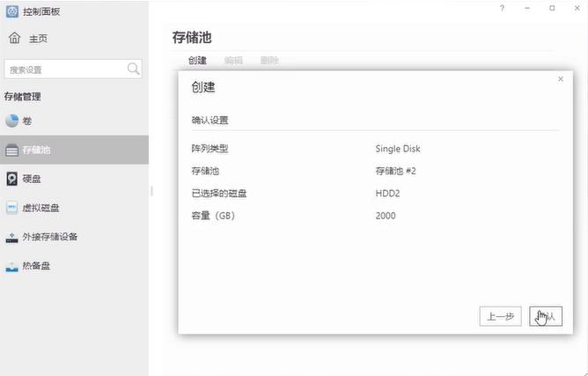Click the 删除 toolbar item
Screen dimensions: 588x376
(269, 61)
